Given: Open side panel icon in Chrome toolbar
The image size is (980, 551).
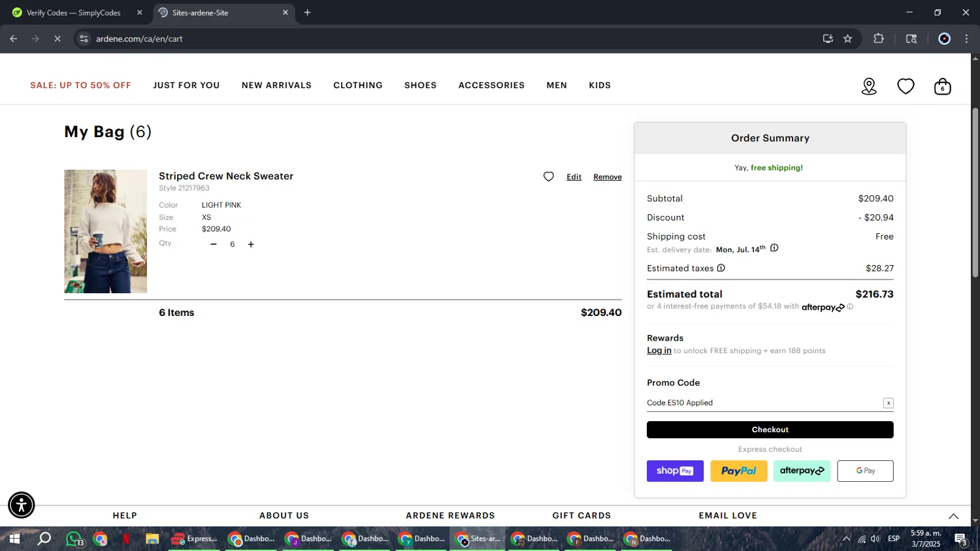Looking at the screenshot, I should point(911,39).
